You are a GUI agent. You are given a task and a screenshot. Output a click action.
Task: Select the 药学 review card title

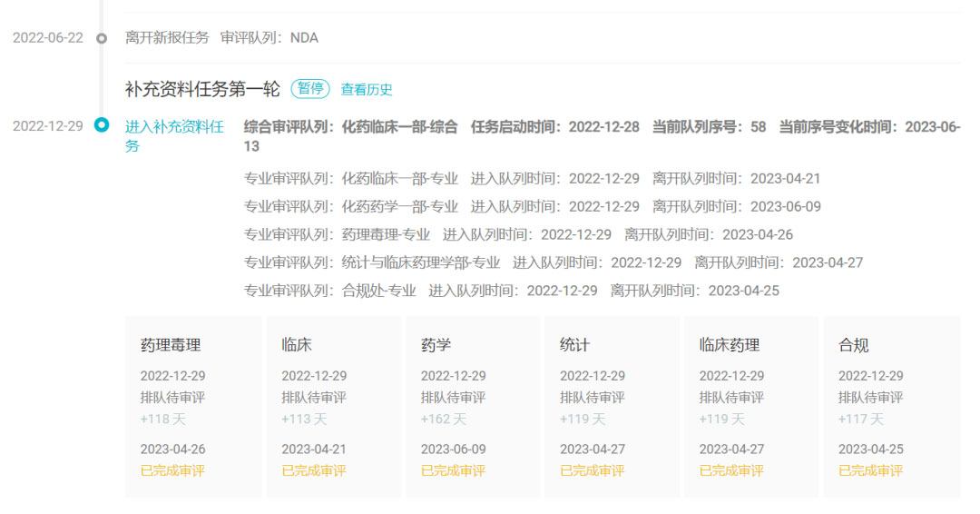436,345
